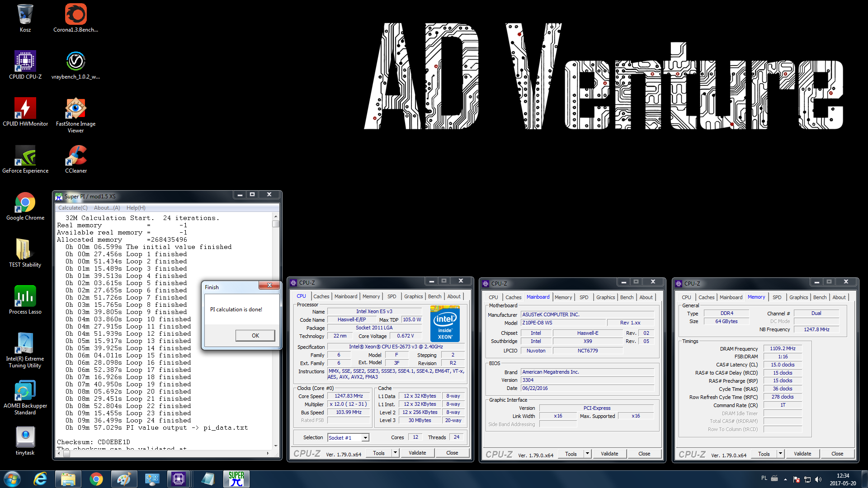The height and width of the screenshot is (488, 868).
Task: Click the CPU-Z taskbar icon
Action: [179, 479]
